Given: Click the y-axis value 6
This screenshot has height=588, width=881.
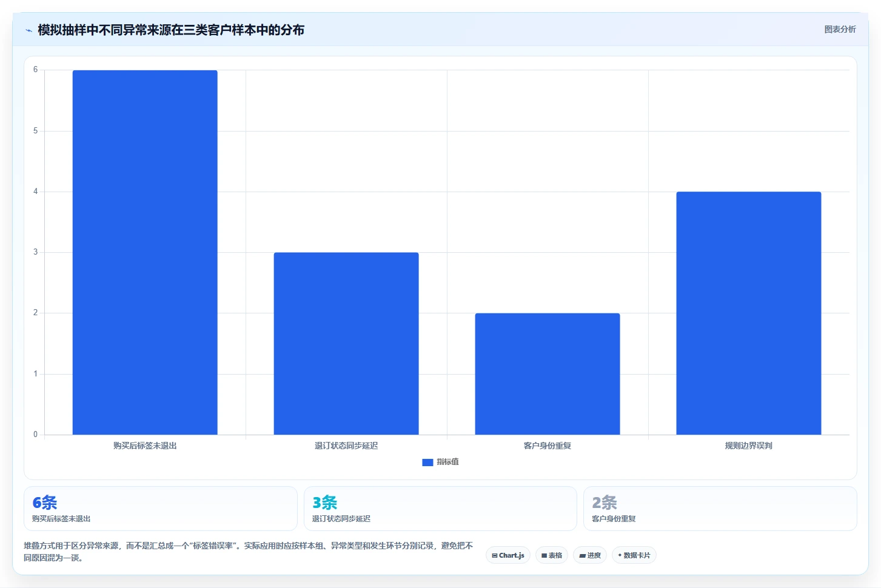Looking at the screenshot, I should [x=35, y=70].
